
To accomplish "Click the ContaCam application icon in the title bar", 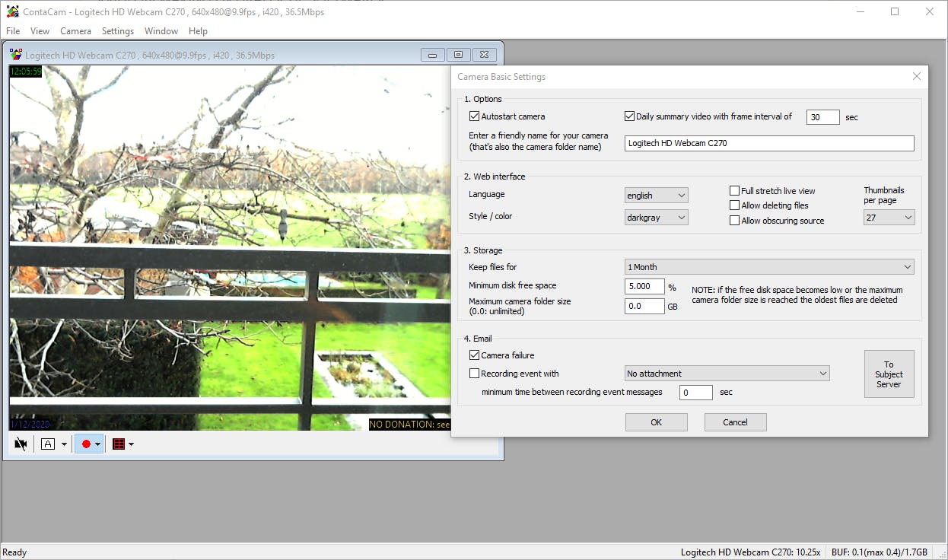I will click(x=12, y=11).
